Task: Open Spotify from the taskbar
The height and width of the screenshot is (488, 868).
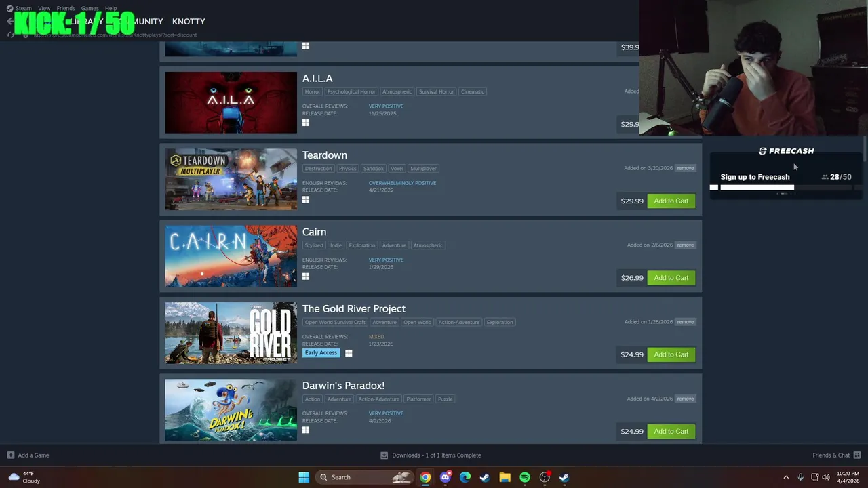Action: coord(525,477)
